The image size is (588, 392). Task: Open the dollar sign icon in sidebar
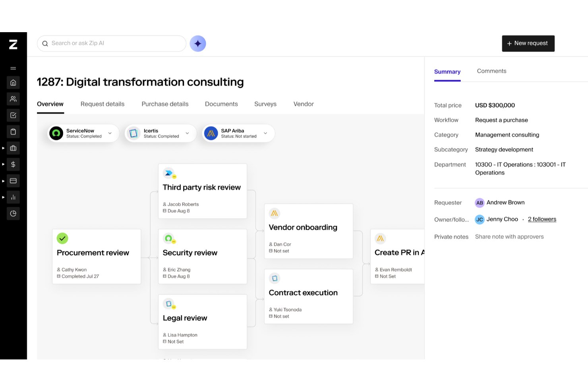pos(13,164)
